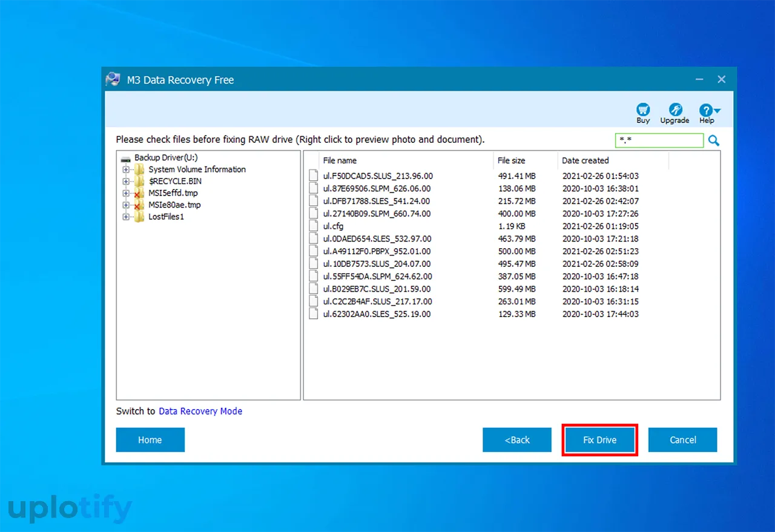The image size is (775, 532).
Task: Select the ul.cfg file name
Action: [333, 226]
